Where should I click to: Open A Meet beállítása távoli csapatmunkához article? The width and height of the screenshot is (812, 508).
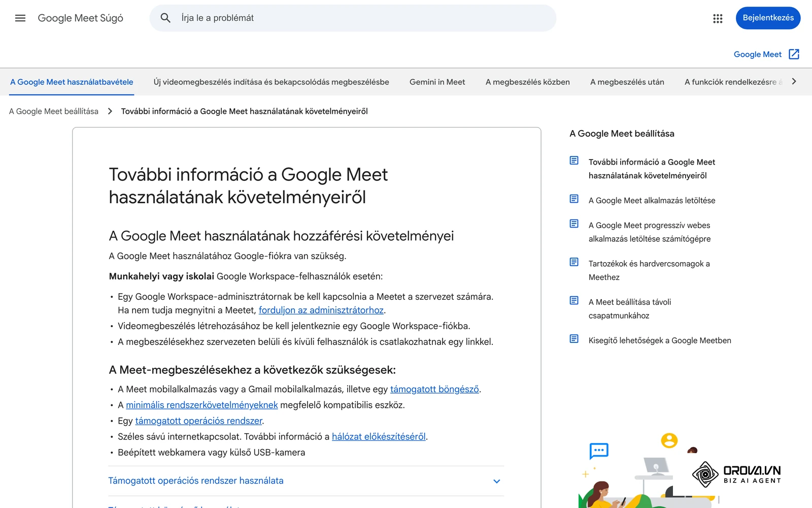click(x=630, y=309)
